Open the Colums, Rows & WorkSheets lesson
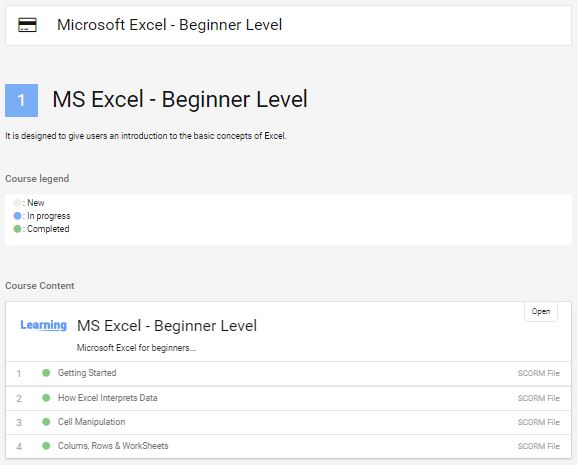Viewport: 578px width, 465px height. [x=113, y=446]
